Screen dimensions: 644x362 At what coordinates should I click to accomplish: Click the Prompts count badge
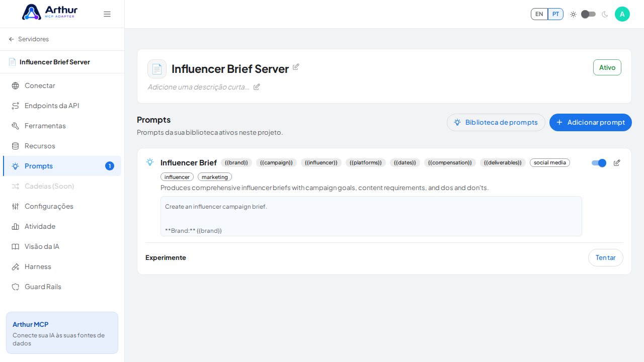point(110,166)
